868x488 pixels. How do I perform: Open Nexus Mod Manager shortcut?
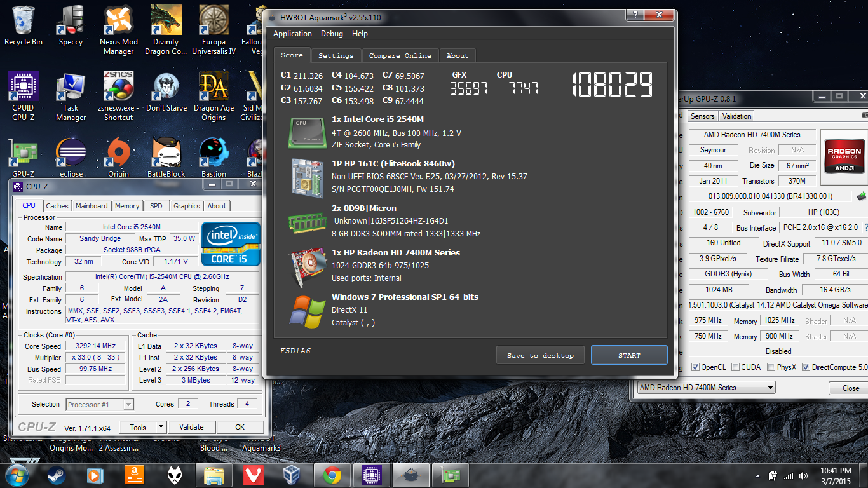click(x=119, y=30)
